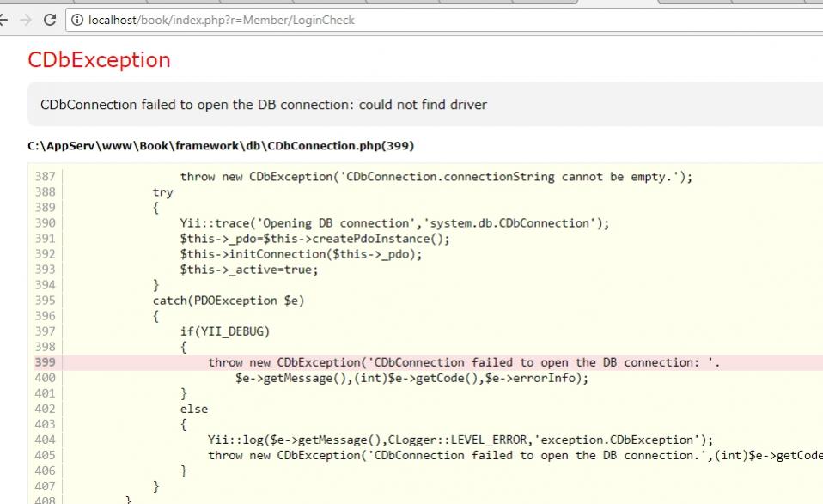Click the createPdoInstance() code line
Viewport: 823px width, 504px height.
click(315, 239)
